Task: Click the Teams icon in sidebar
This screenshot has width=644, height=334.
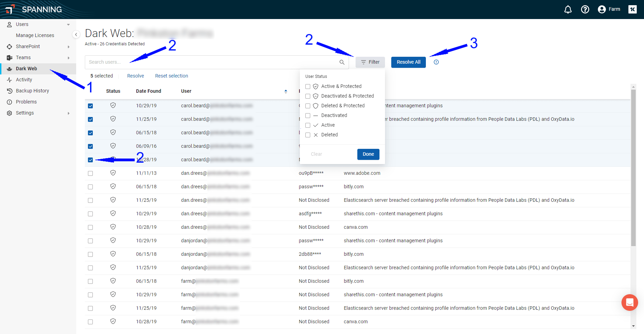Action: pos(9,57)
